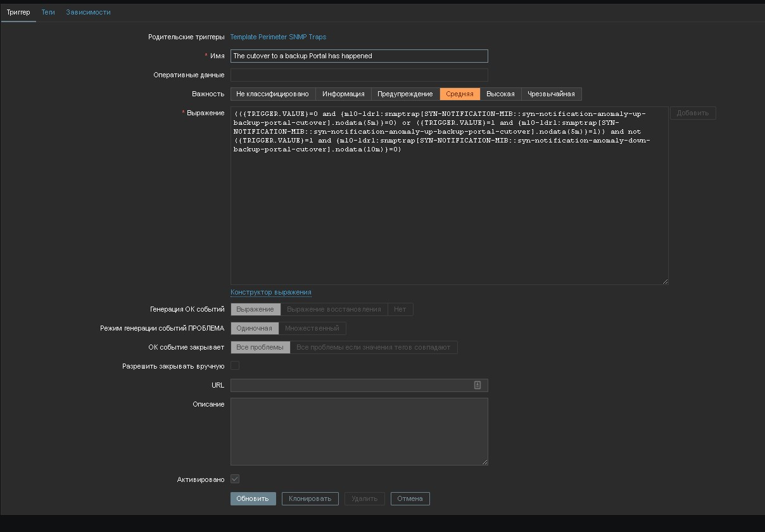Focus the Оперативные данные input field
The image size is (765, 532).
(x=359, y=75)
